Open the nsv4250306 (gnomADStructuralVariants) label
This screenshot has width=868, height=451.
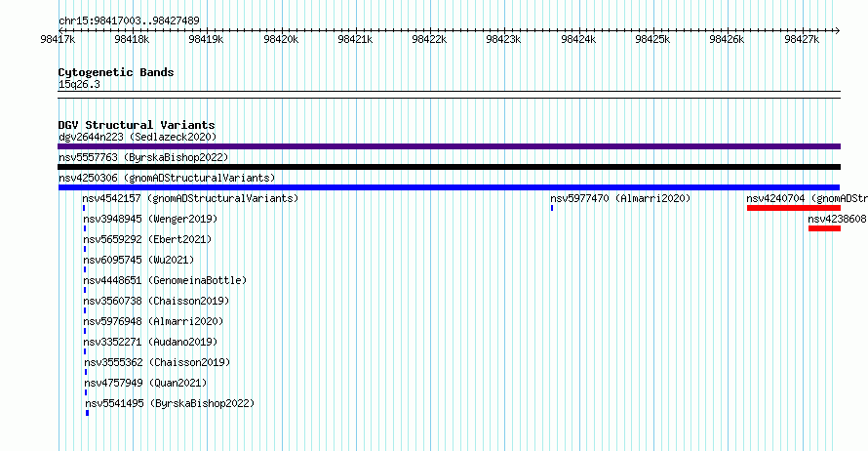coord(167,178)
